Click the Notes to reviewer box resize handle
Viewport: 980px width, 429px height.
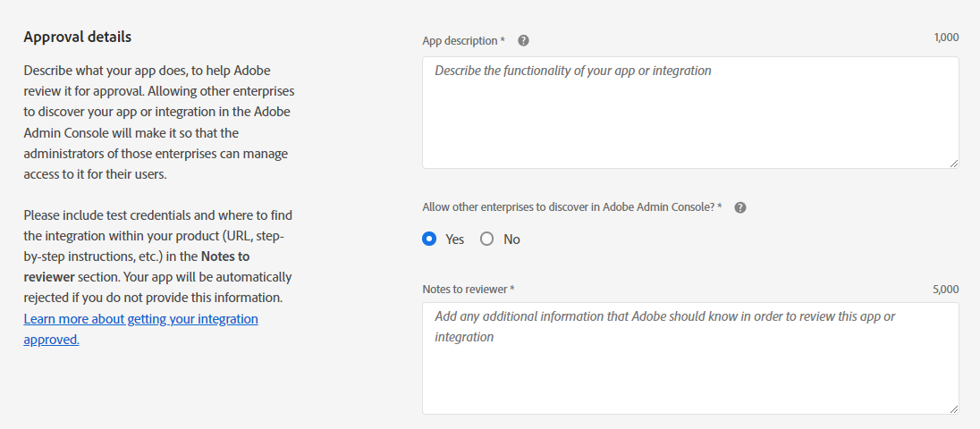pyautogui.click(x=953, y=408)
